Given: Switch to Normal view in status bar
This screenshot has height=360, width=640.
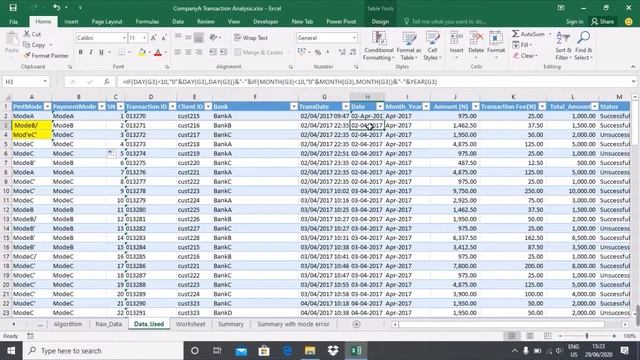Looking at the screenshot, I should tap(511, 336).
